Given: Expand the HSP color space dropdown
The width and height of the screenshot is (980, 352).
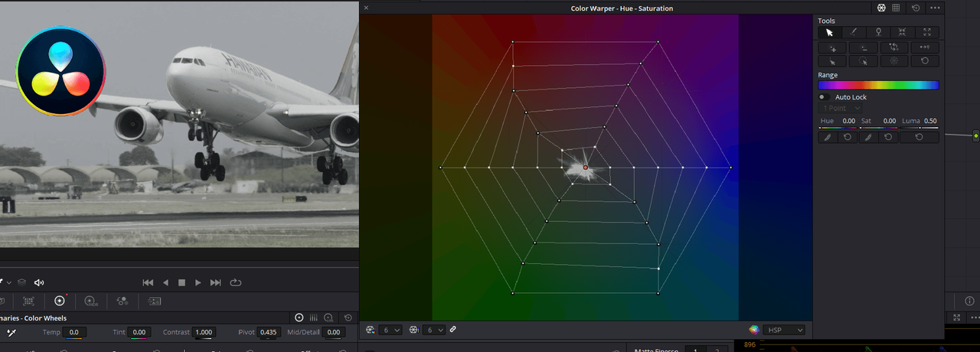Looking at the screenshot, I should 783,330.
